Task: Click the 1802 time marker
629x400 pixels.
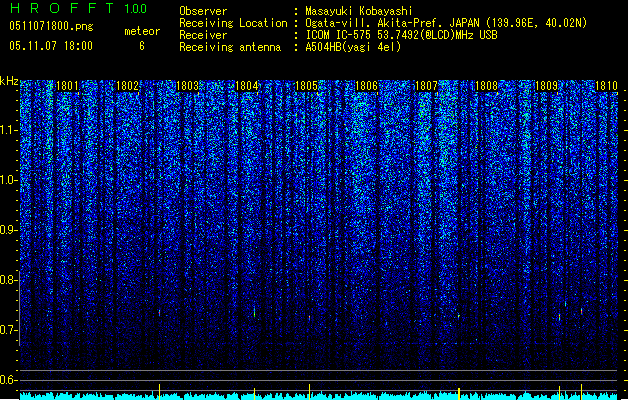Action: pos(127,86)
